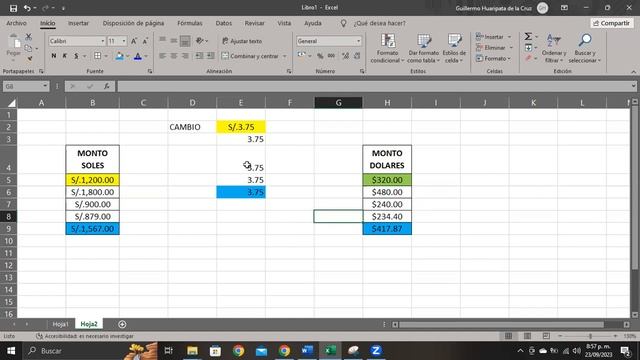
Task: Click the decrease decimals icon
Action: (357, 56)
